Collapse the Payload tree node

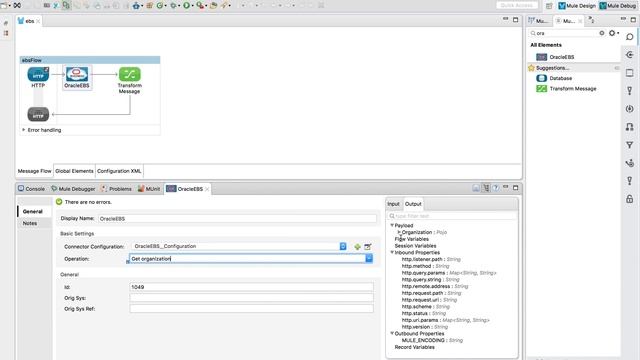pyautogui.click(x=392, y=225)
